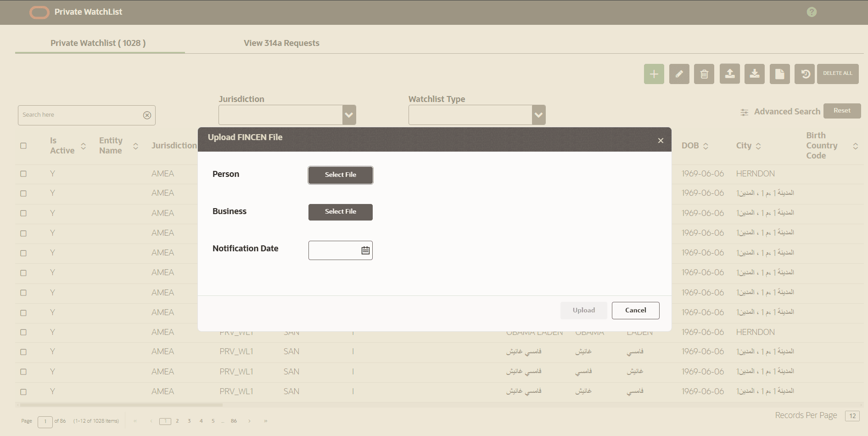Check the first row checkbox with city HERNDON
Screen dimensions: 868x436
coord(23,174)
